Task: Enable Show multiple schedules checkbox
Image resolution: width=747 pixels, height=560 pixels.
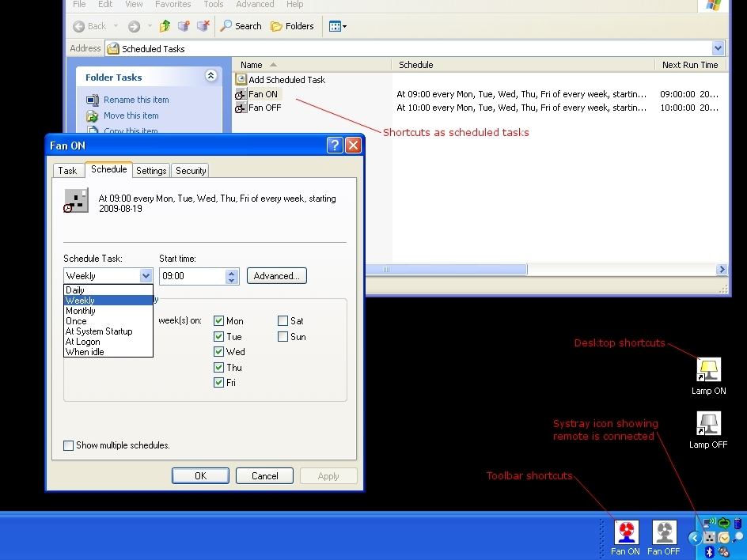Action: point(69,445)
